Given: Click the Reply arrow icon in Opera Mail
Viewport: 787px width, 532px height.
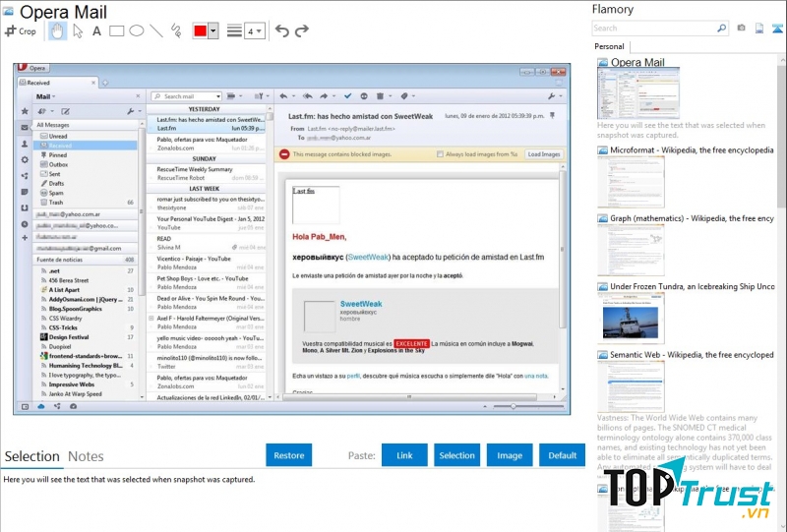Looking at the screenshot, I should click(283, 95).
